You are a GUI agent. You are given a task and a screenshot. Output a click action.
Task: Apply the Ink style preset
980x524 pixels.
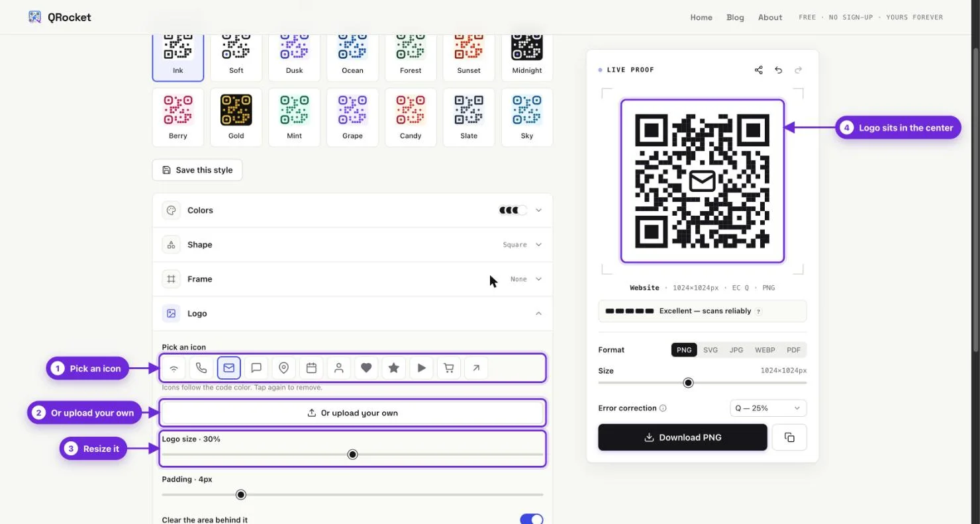pyautogui.click(x=178, y=58)
